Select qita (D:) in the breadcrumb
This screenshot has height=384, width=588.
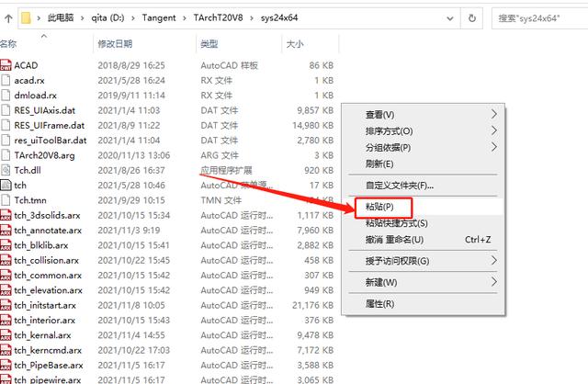coord(107,17)
